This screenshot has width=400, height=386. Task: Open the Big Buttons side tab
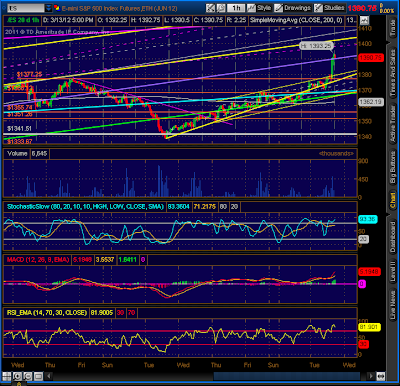click(393, 166)
